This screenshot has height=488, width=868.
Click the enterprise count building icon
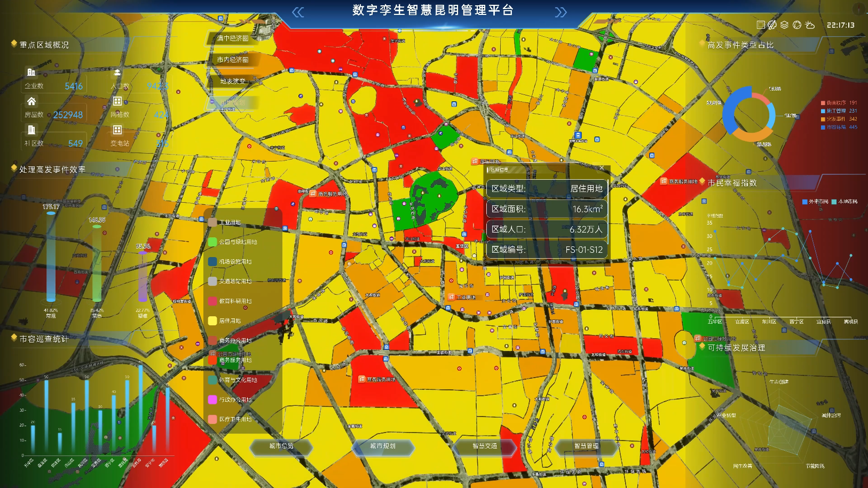point(31,72)
